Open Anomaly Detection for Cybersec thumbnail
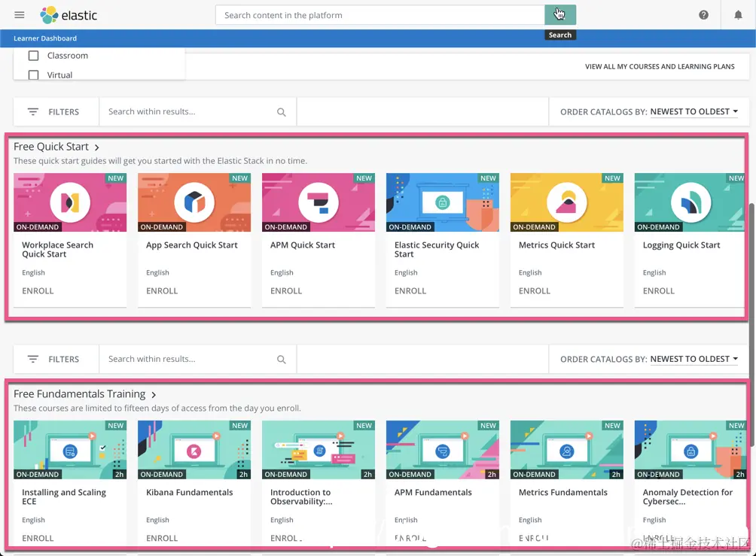 click(690, 449)
